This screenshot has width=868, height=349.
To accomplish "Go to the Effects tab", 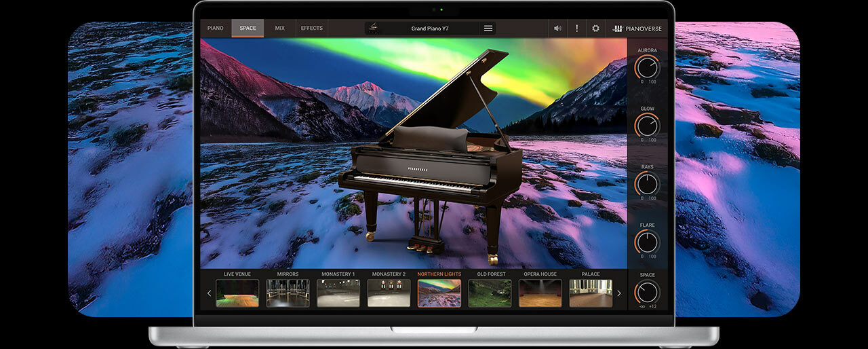I will 312,29.
